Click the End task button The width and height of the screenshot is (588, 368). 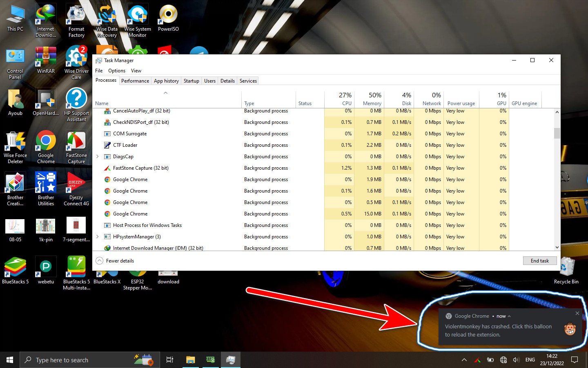(540, 260)
